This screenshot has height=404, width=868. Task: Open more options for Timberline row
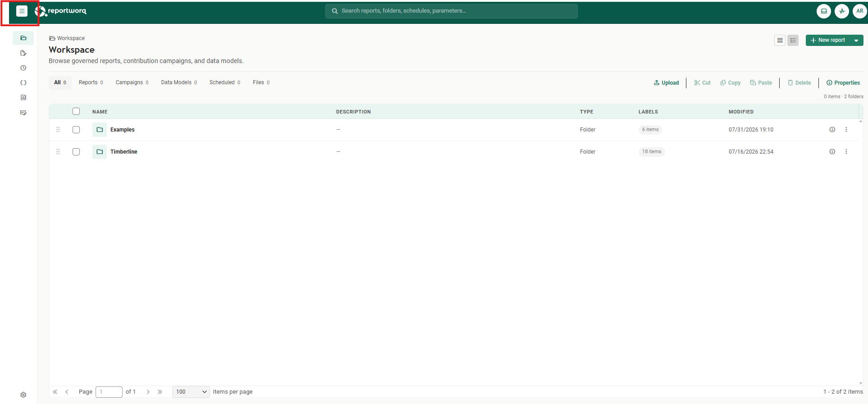point(846,152)
